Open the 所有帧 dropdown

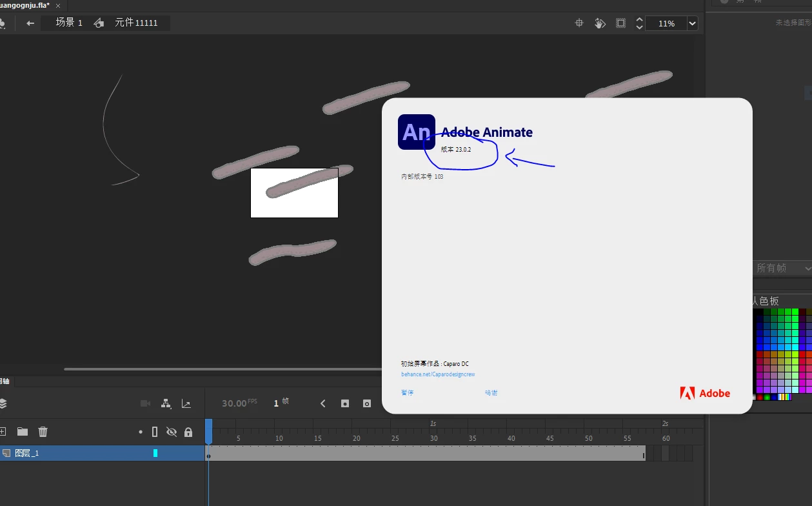[x=782, y=268]
